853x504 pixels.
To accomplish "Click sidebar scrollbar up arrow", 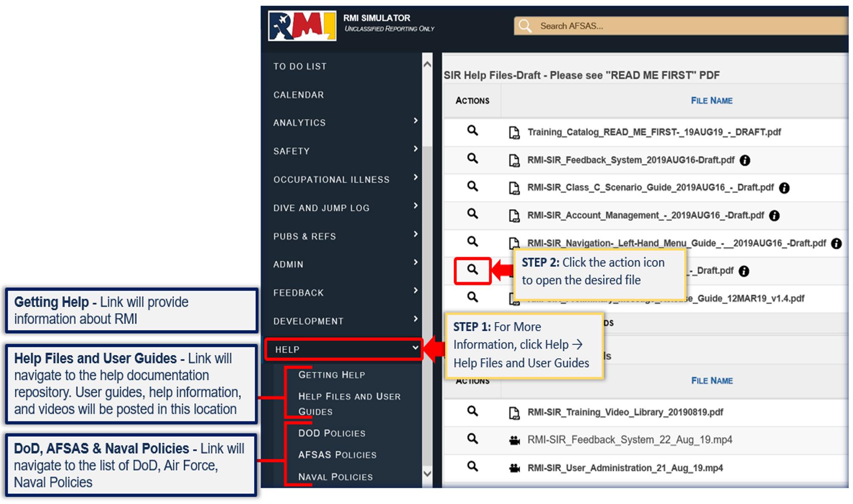I will pos(427,64).
